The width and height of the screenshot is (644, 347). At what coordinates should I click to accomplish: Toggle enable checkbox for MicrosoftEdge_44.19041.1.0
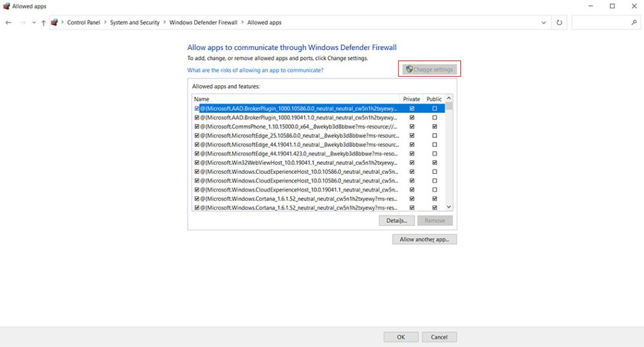[197, 145]
